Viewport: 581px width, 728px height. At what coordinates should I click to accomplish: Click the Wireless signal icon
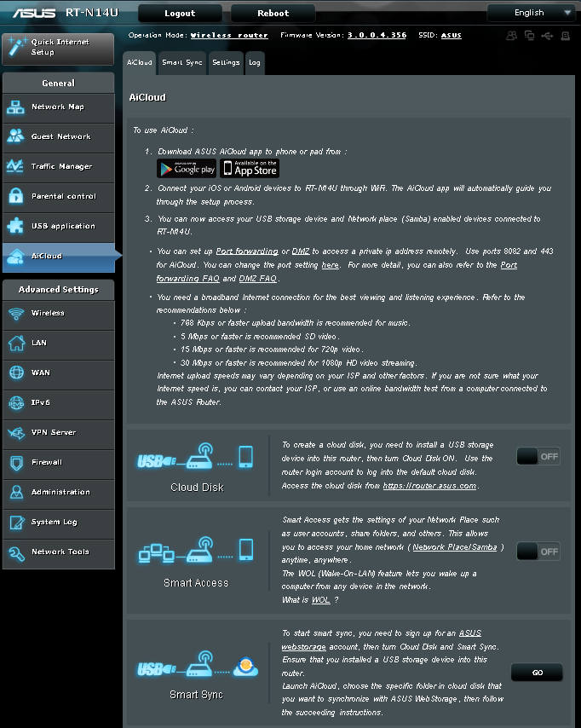(x=16, y=314)
